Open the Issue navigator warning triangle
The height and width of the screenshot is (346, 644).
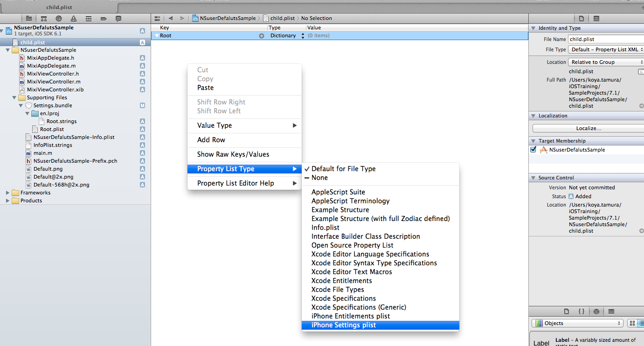point(74,19)
